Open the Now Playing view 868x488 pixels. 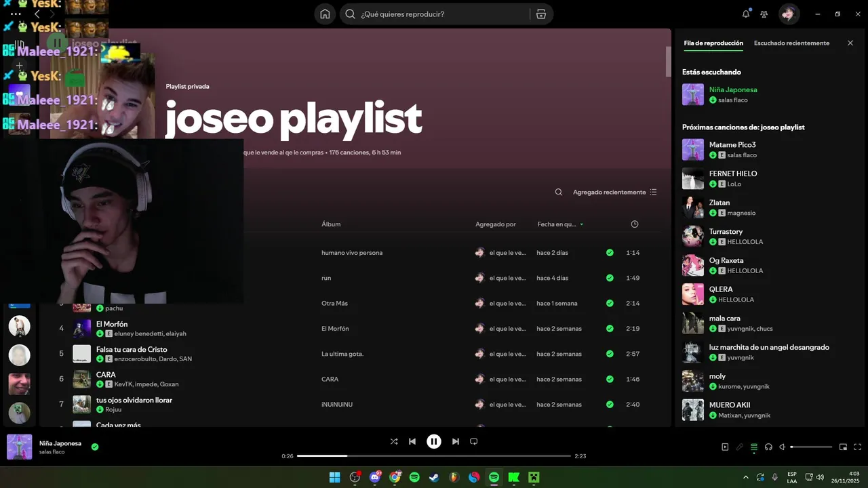point(725,447)
